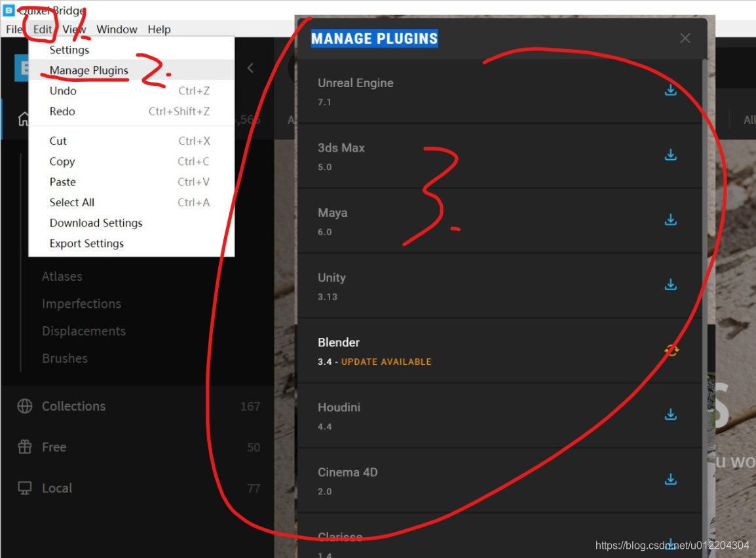Click the MANAGE PLUGINS dialog title
Screen dimensions: 756x558
374,39
